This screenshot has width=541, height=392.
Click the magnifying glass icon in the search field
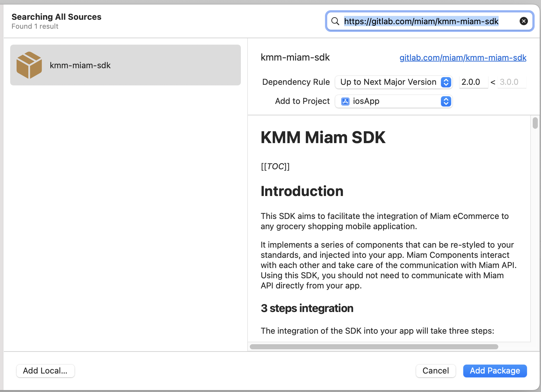click(335, 21)
